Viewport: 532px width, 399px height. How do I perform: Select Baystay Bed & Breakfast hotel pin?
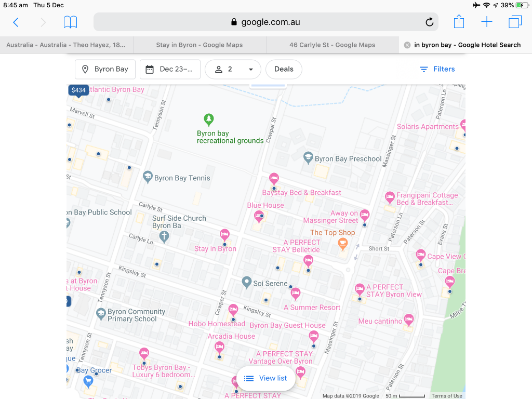click(274, 179)
